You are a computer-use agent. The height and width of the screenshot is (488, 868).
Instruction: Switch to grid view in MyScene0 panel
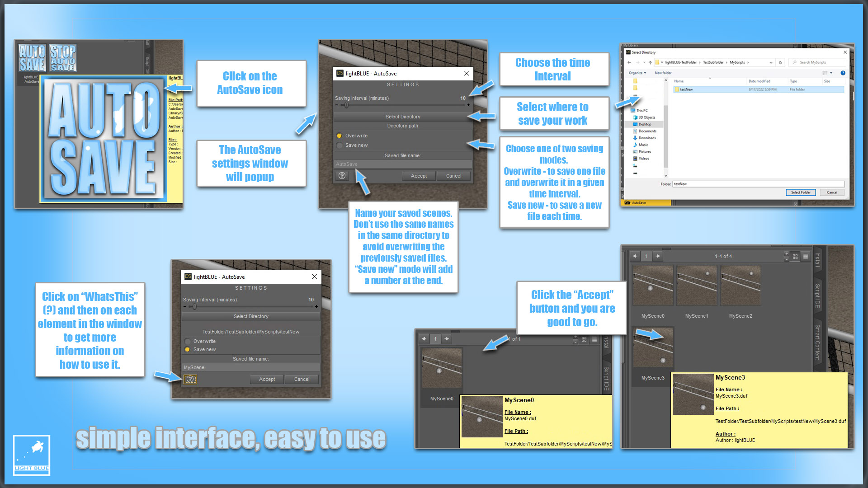pos(584,339)
